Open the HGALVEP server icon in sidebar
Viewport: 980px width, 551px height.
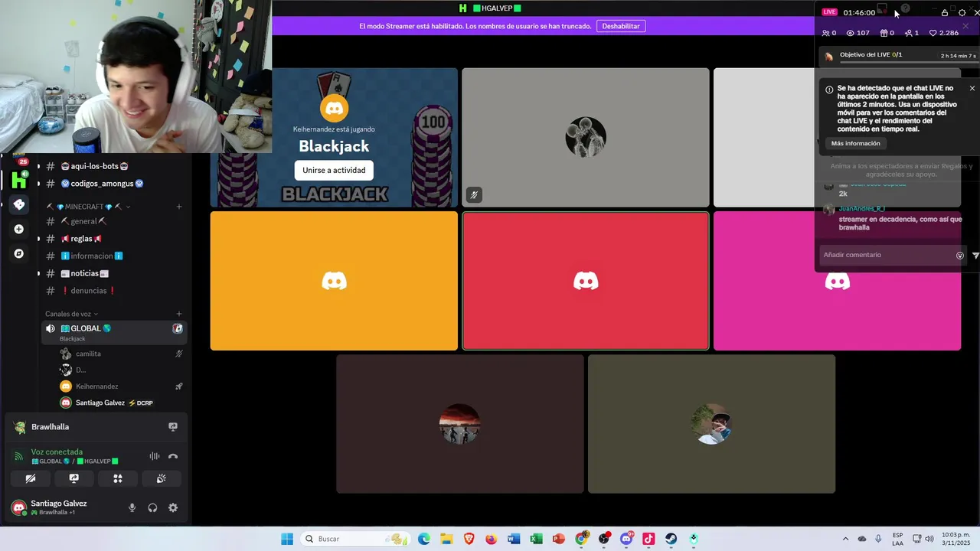click(19, 179)
